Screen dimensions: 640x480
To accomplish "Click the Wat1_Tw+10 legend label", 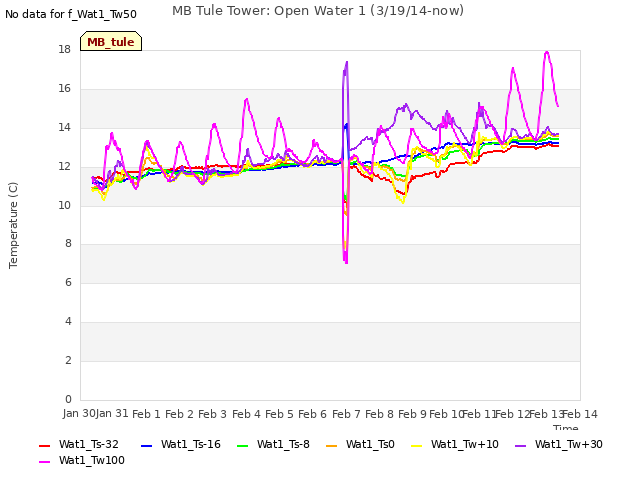I will click(464, 444).
